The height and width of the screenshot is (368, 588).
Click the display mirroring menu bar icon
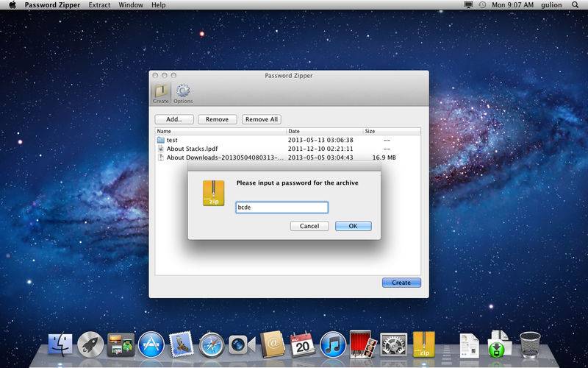click(x=468, y=5)
